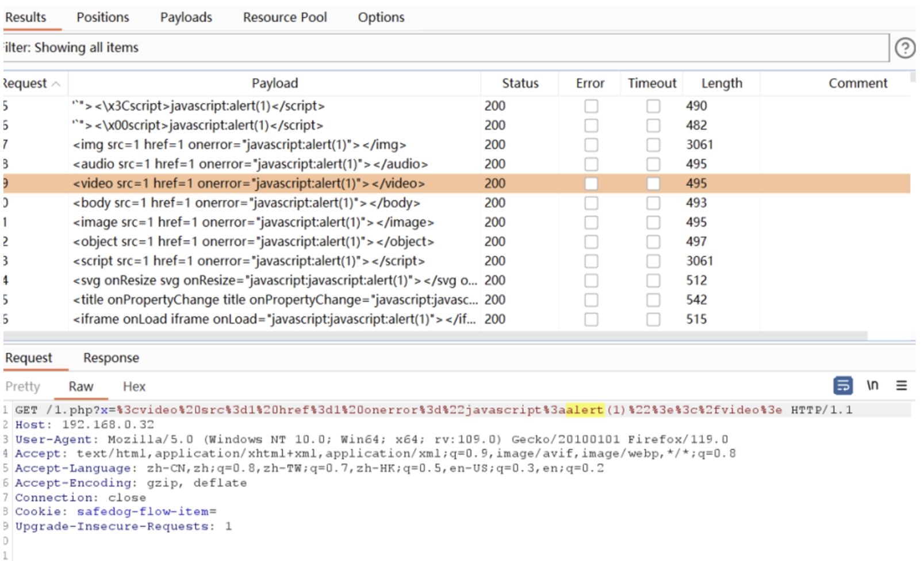The image size is (924, 561).
Task: Toggle Timeout checkbox for the <image src=1 row
Action: click(x=653, y=222)
